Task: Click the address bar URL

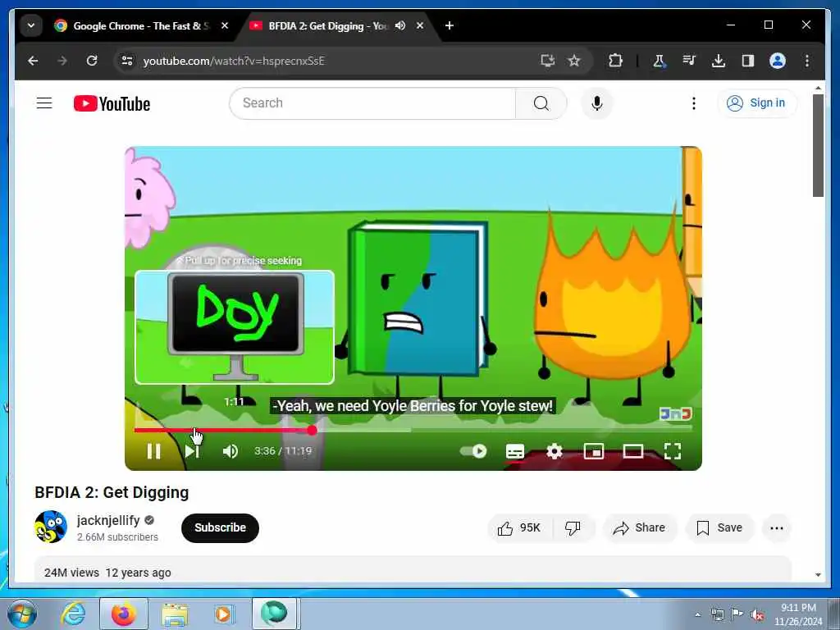Action: [x=234, y=61]
